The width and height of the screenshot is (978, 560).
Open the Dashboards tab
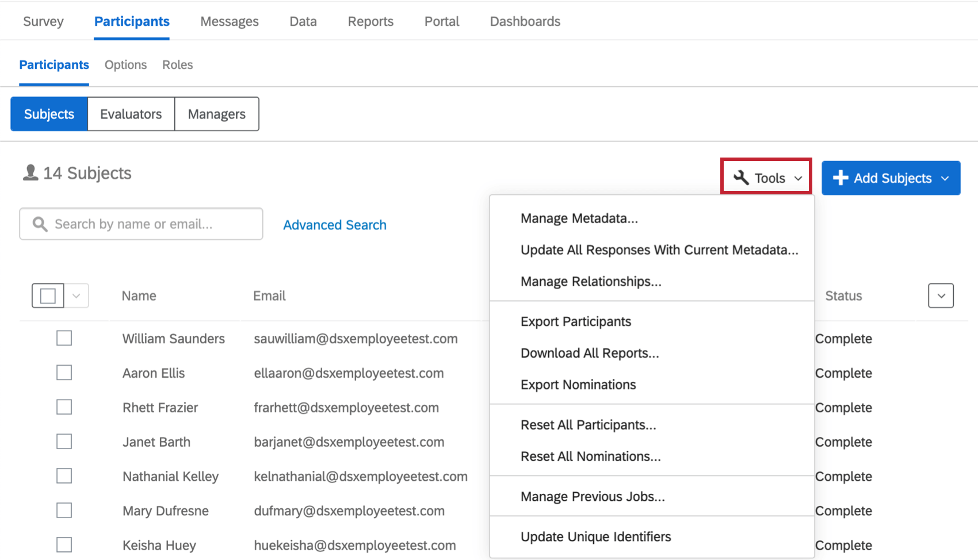click(525, 21)
